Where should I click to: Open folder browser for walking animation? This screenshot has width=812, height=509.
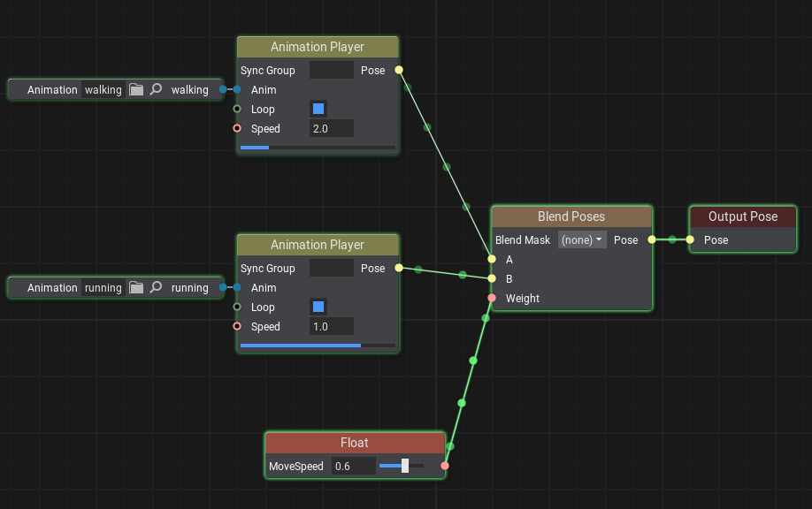point(136,89)
